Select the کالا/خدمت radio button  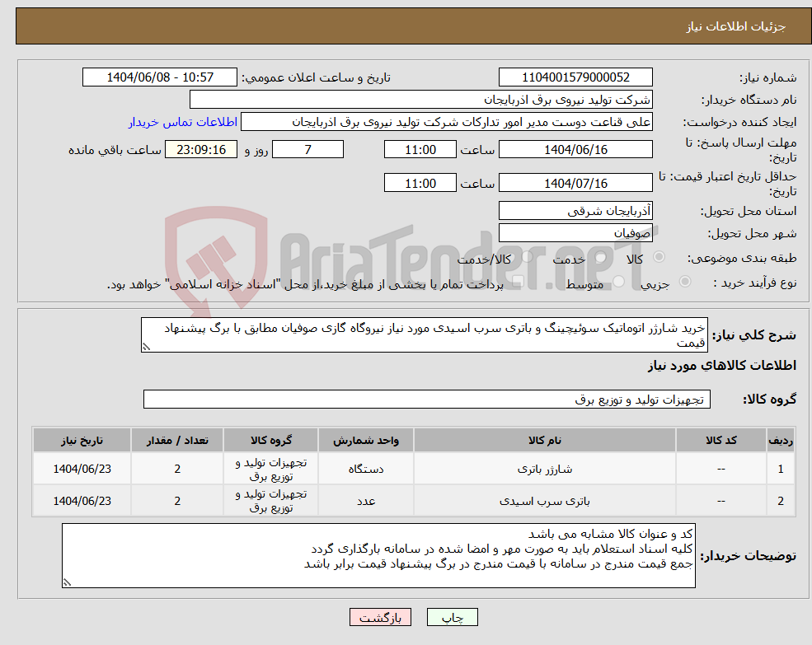coord(528,255)
